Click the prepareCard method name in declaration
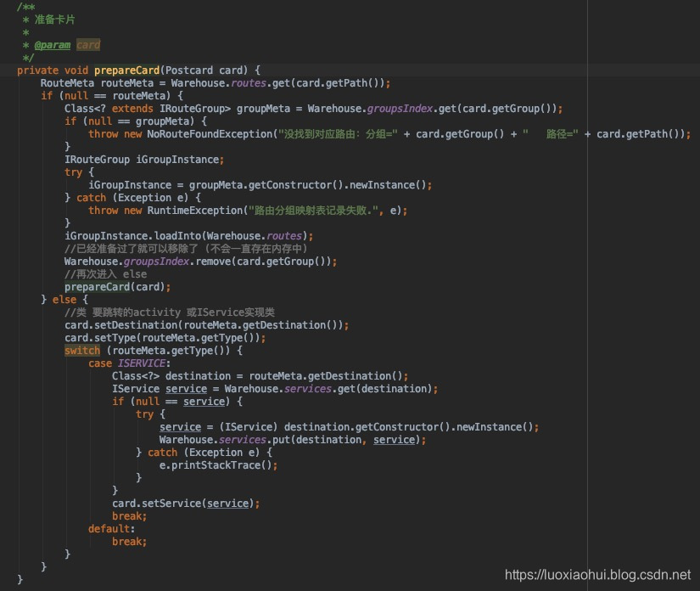The image size is (700, 591). coord(126,70)
